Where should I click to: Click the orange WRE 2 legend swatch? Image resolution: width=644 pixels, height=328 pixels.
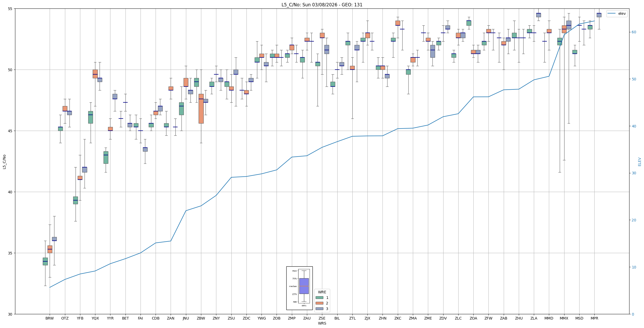(319, 303)
